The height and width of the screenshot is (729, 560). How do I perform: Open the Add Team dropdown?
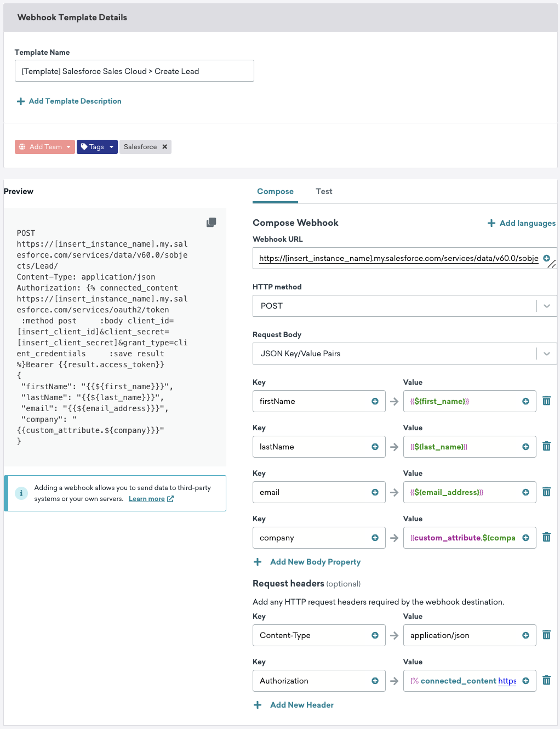45,147
